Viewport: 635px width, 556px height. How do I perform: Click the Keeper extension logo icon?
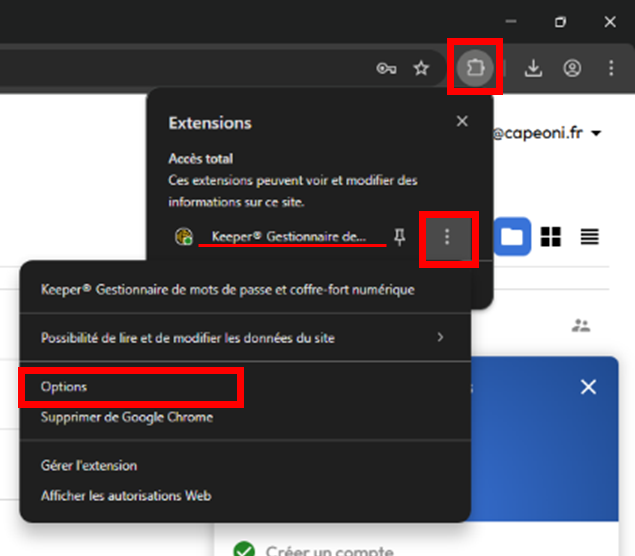pyautogui.click(x=184, y=236)
